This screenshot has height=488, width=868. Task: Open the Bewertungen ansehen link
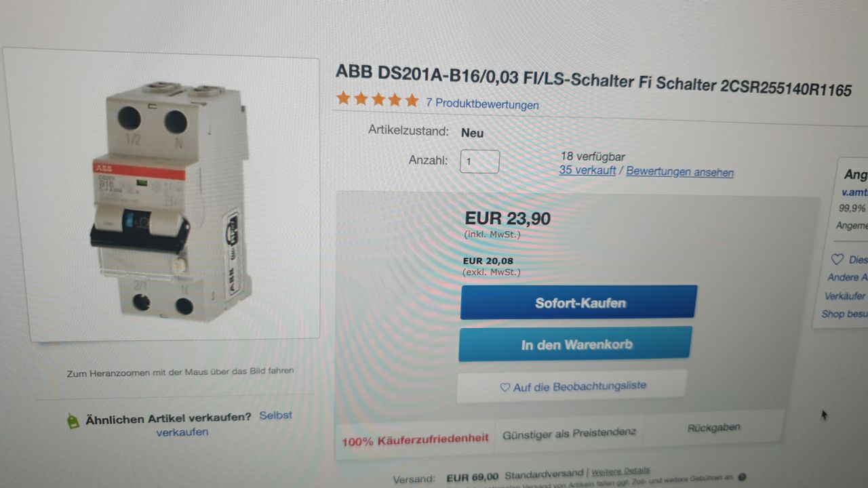[679, 171]
